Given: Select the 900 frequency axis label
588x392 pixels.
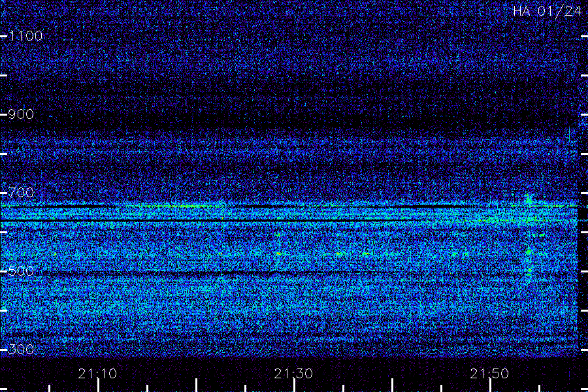Looking at the screenshot, I should pos(21,114).
